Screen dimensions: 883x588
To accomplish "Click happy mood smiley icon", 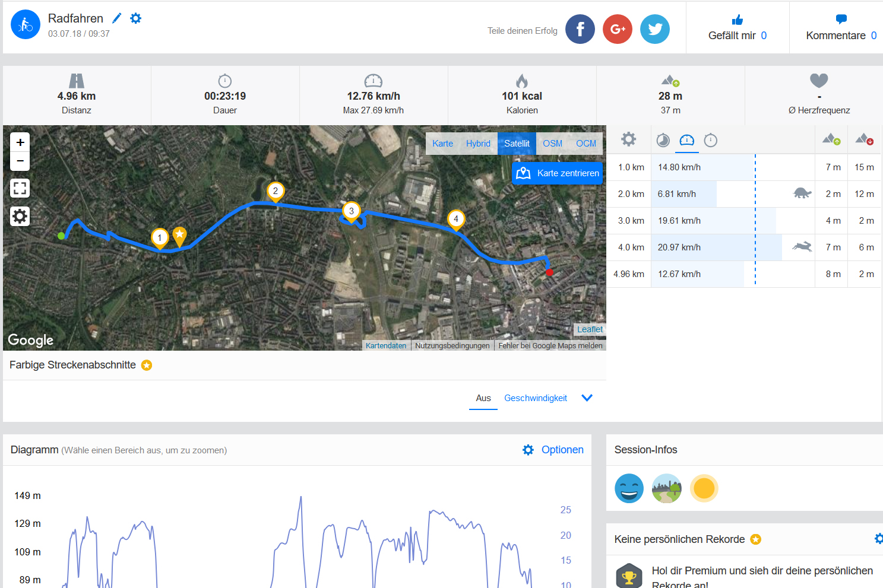I will click(x=629, y=488).
